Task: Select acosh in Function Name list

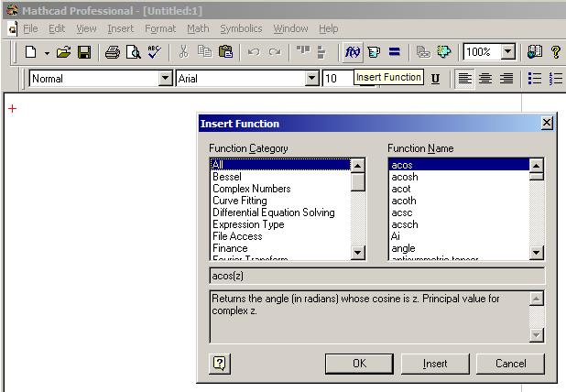Action: [459, 177]
